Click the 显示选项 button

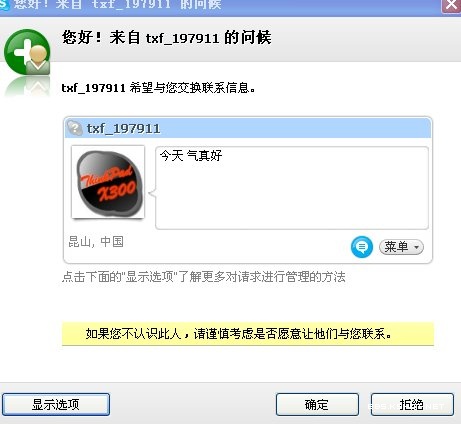(x=56, y=405)
